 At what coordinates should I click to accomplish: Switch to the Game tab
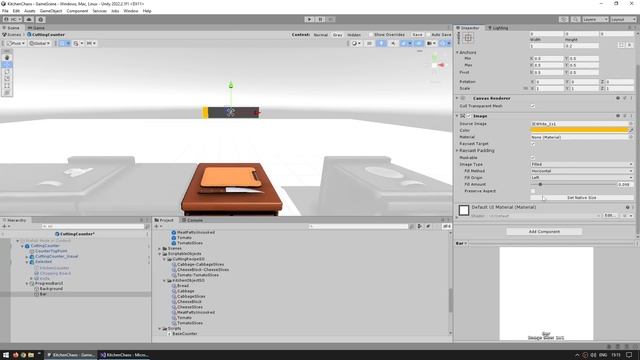point(36,28)
